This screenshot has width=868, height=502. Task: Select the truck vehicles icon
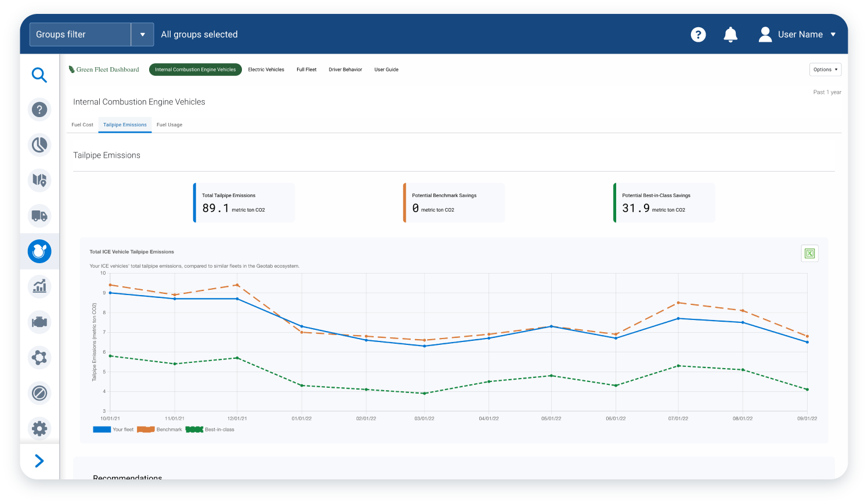tap(39, 216)
